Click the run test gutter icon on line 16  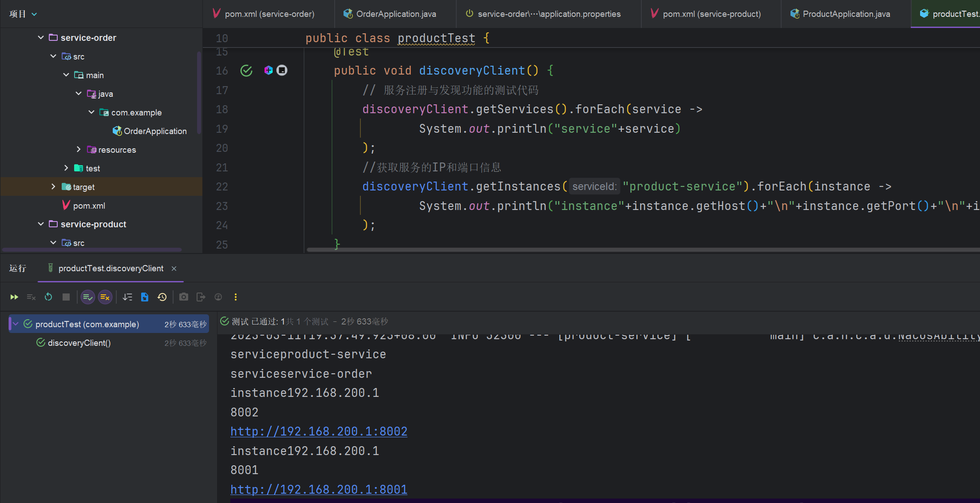246,71
